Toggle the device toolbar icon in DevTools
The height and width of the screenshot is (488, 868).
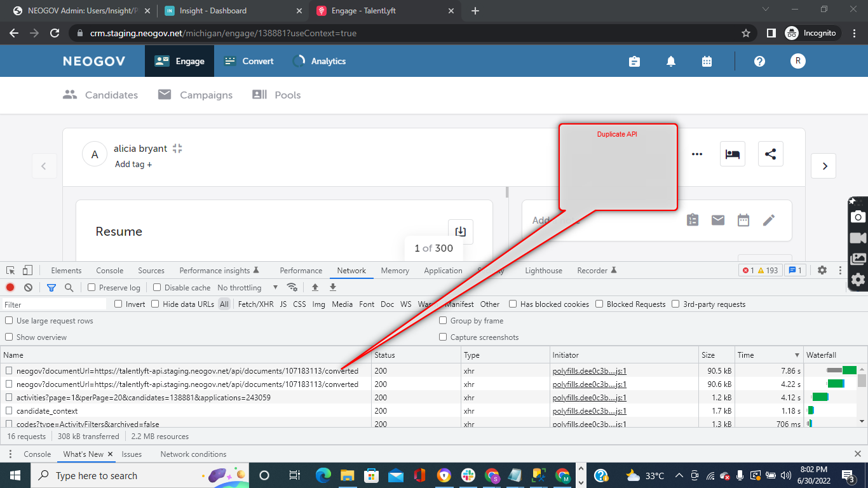click(x=27, y=270)
